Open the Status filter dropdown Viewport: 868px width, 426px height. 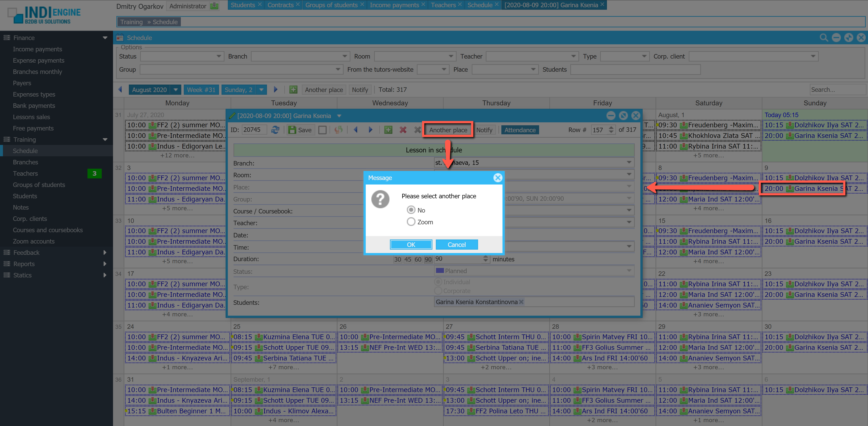coord(219,56)
